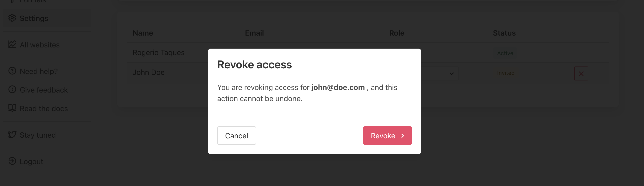Open the Settings menu item

(34, 18)
